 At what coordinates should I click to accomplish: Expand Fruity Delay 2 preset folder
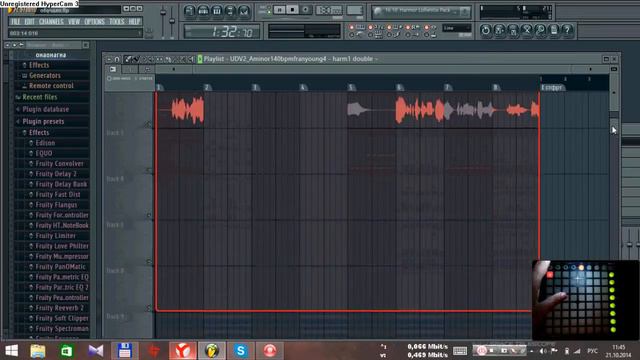coord(56,174)
